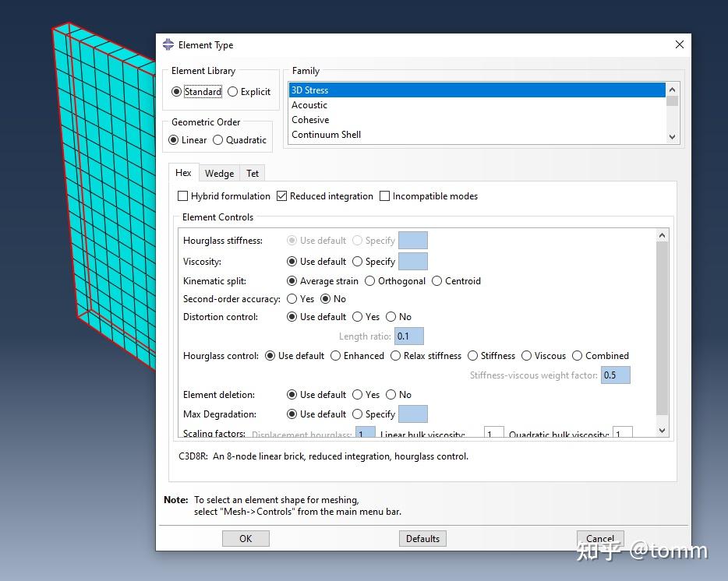Set Kinematic split to Orthogonal

point(369,281)
